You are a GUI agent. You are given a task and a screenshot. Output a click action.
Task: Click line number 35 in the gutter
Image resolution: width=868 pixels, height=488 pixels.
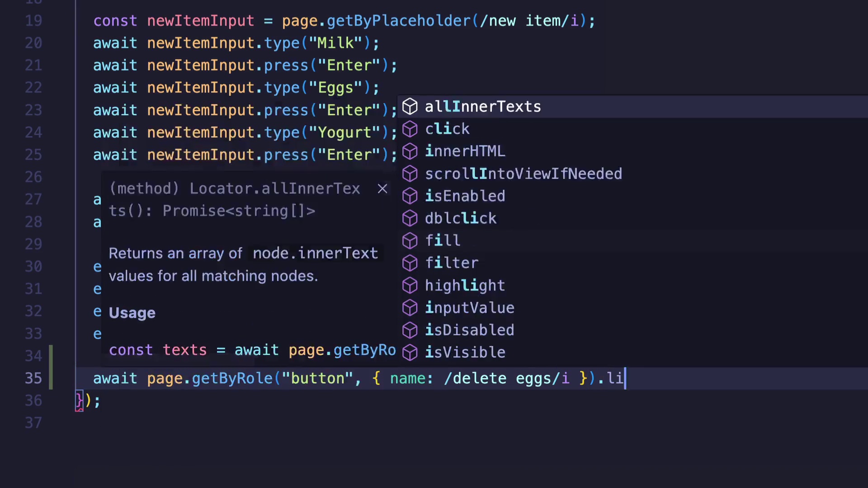[x=33, y=378]
